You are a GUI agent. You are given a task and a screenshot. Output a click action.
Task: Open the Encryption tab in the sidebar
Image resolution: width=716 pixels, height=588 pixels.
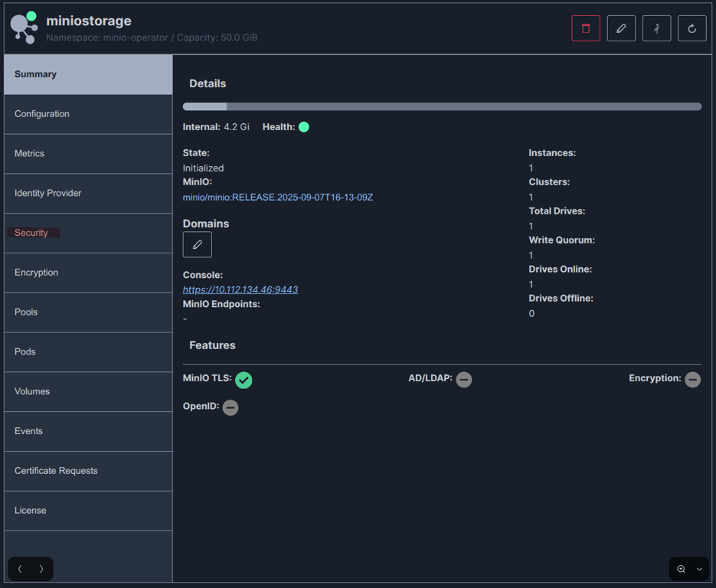click(88, 273)
